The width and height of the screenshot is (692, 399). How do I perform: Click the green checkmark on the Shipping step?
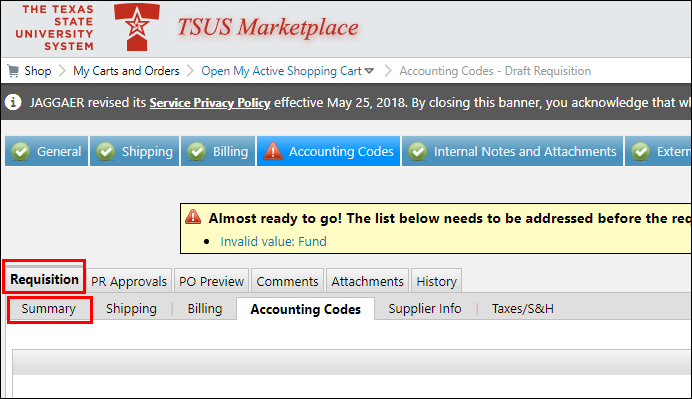pyautogui.click(x=105, y=151)
